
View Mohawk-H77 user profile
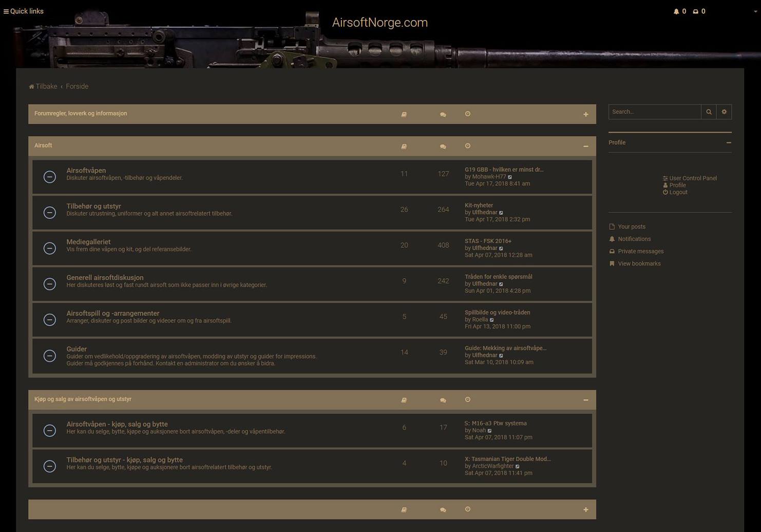pyautogui.click(x=489, y=176)
